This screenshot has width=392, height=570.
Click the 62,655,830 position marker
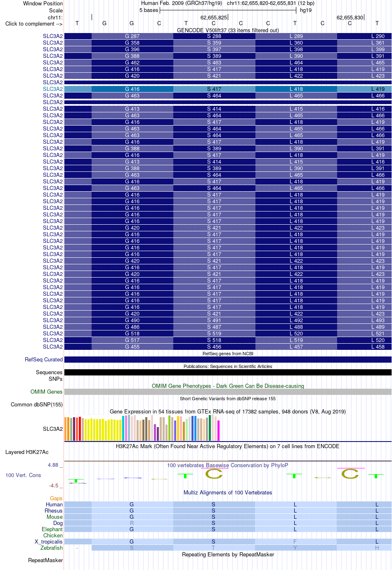pyautogui.click(x=350, y=17)
